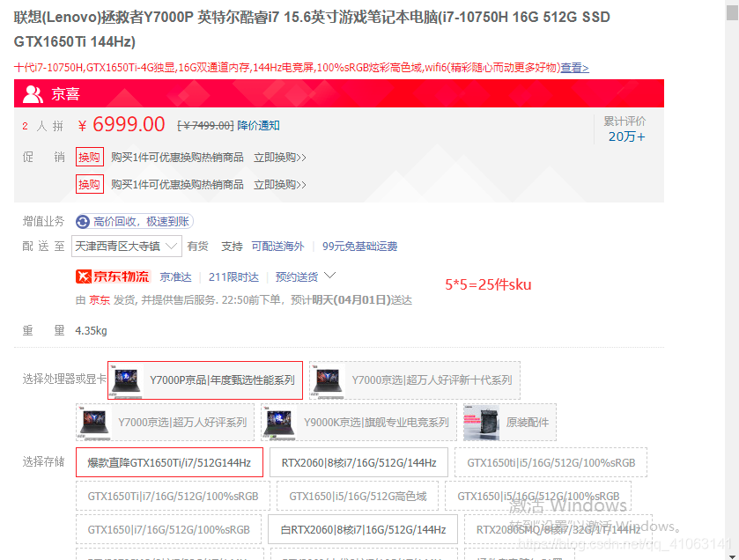Image resolution: width=739 pixels, height=560 pixels.
Task: Choose GTX1650|i5/16G/512G/100%sRGB option
Action: click(x=538, y=496)
